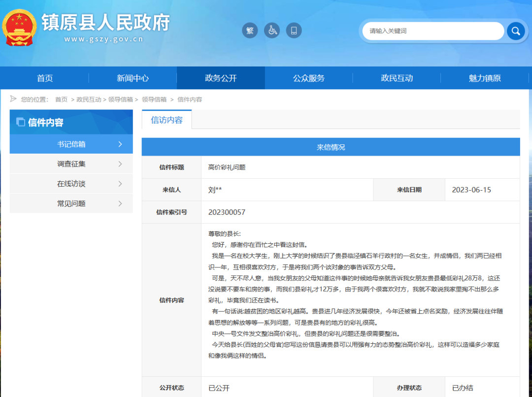Open the 政务公开 navigation menu
The height and width of the screenshot is (397, 532).
pyautogui.click(x=220, y=77)
